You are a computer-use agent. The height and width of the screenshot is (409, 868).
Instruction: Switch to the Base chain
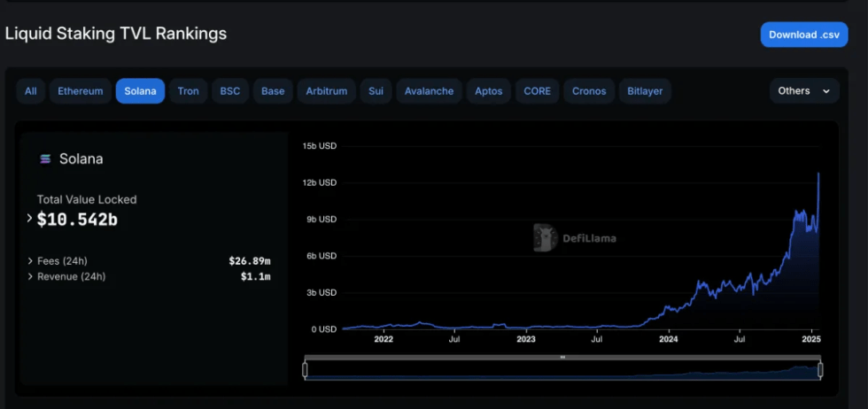pos(273,91)
